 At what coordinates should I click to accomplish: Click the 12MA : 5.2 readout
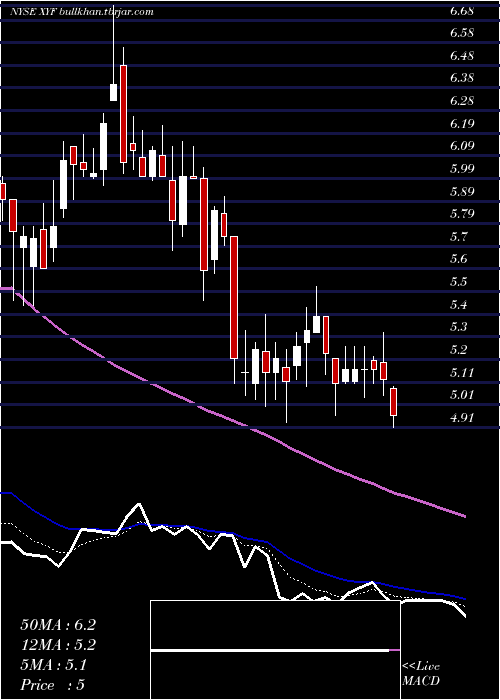coord(58,645)
